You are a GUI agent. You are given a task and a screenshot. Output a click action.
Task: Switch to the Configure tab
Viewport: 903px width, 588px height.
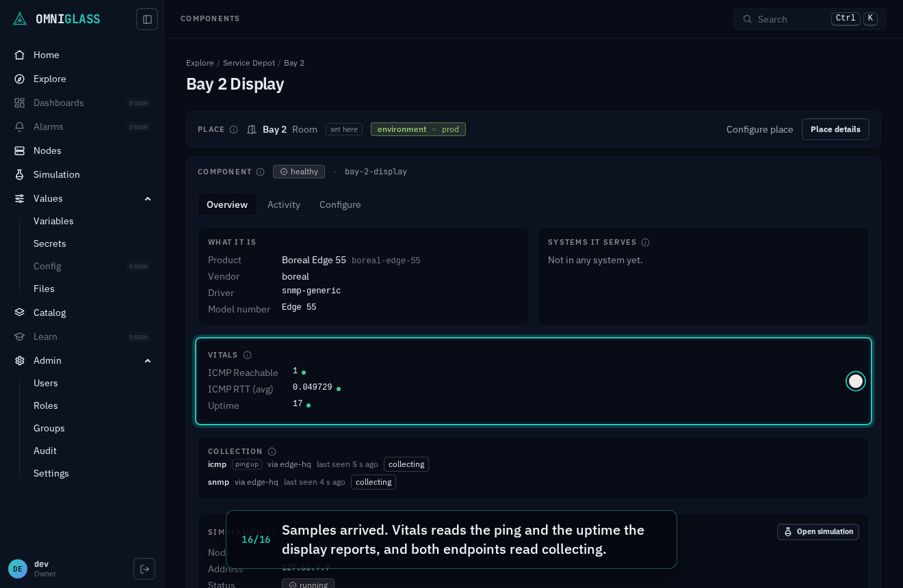click(340, 204)
